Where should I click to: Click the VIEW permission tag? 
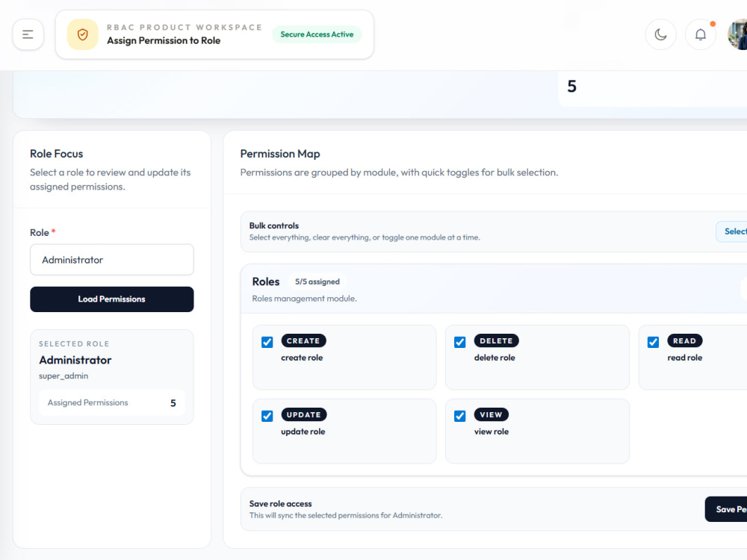[492, 414]
